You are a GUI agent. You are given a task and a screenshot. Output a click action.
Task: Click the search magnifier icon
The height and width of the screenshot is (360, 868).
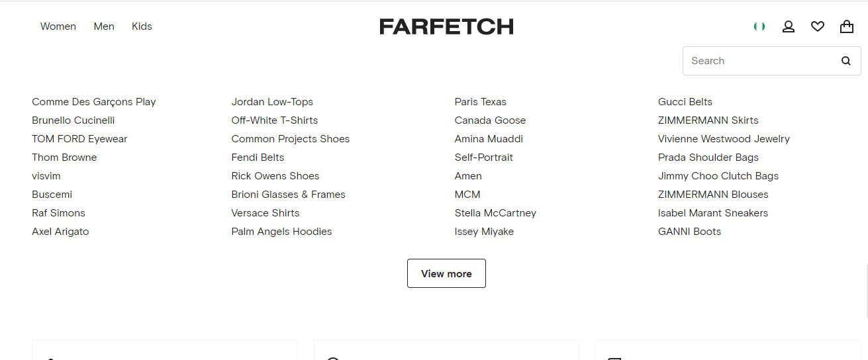click(846, 61)
